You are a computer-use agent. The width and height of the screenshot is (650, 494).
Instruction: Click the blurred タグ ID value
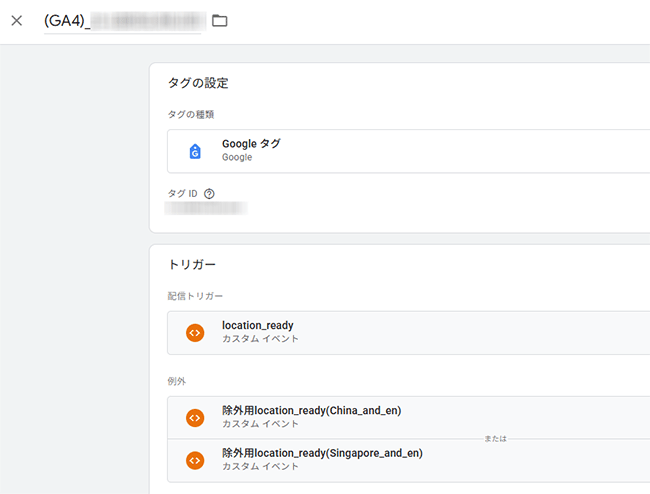coord(206,208)
